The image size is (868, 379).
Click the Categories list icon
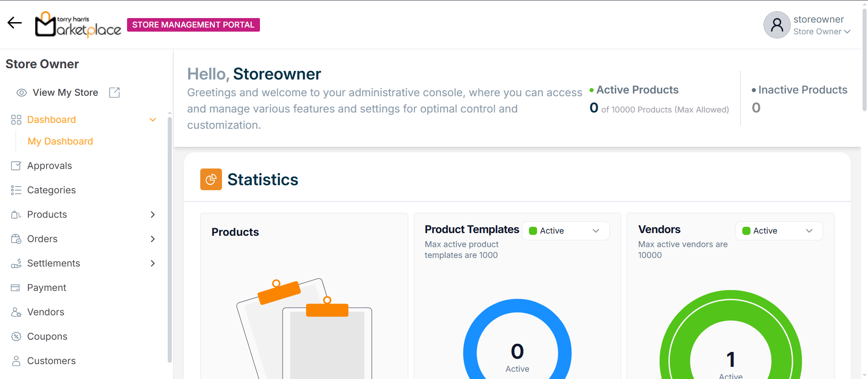16,190
